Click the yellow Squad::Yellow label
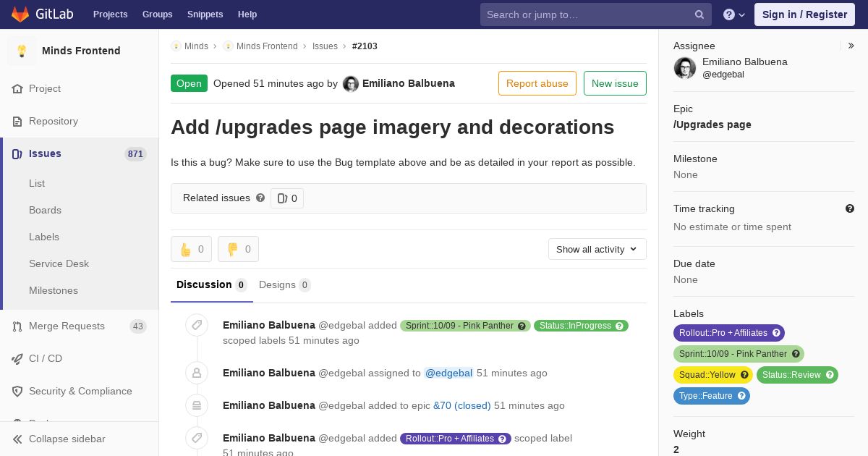The height and width of the screenshot is (456, 868). pos(713,375)
